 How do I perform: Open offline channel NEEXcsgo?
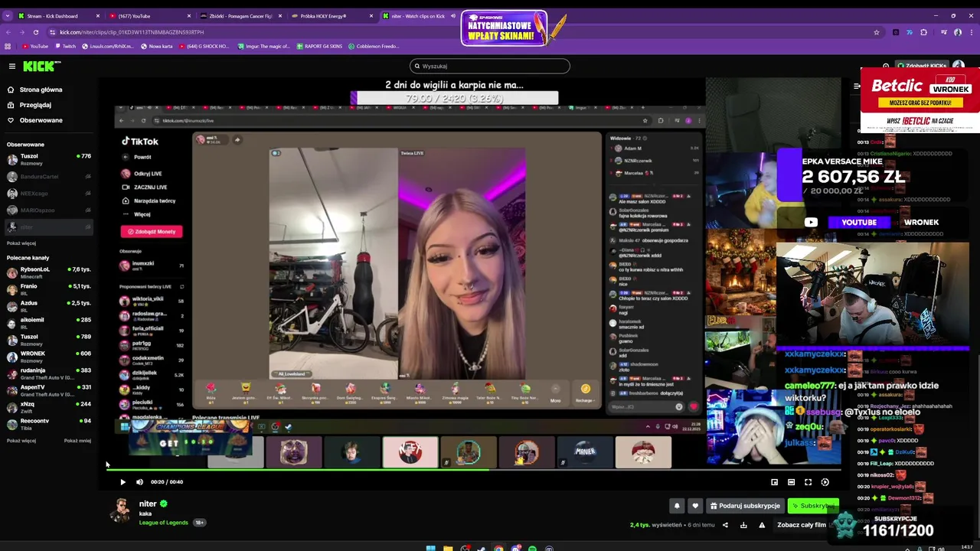click(x=47, y=194)
